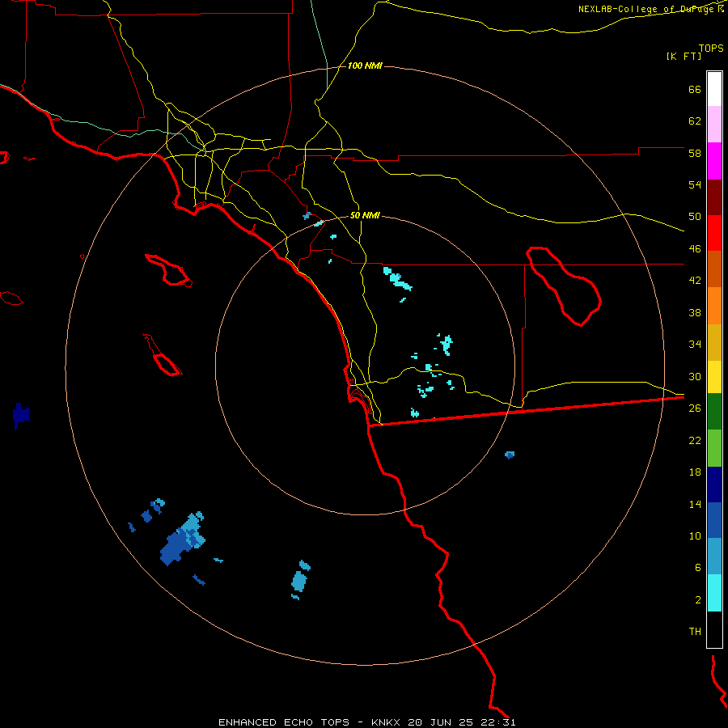Pick the cyan 6 kft legend swatch
This screenshot has height=728, width=728.
714,593
